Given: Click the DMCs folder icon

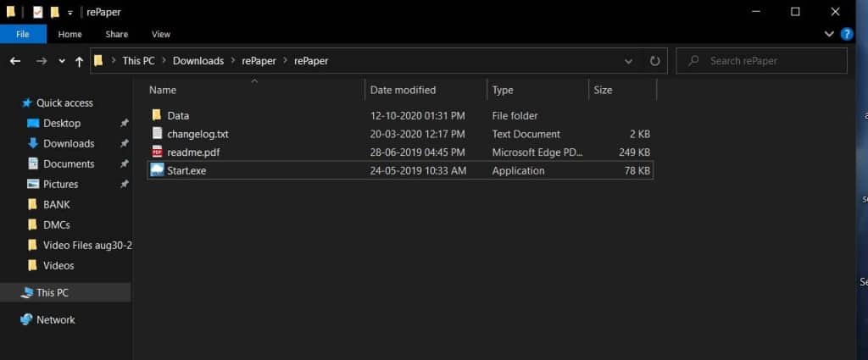Looking at the screenshot, I should (33, 224).
